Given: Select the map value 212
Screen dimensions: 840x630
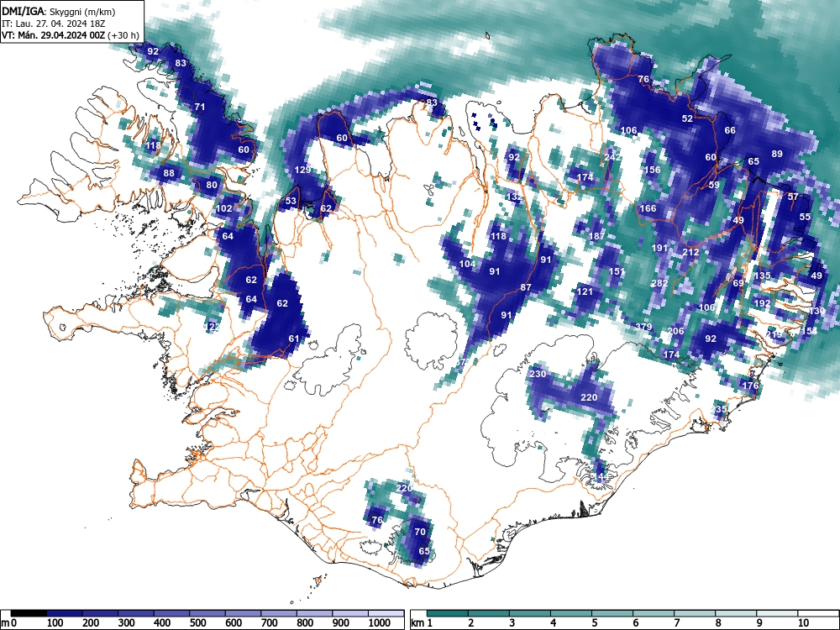Looking at the screenshot, I should tap(690, 252).
